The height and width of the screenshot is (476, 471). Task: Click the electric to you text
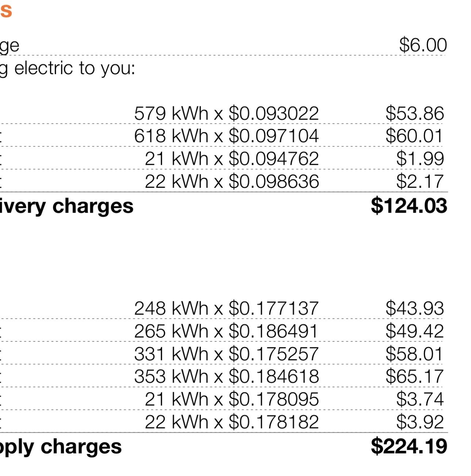pyautogui.click(x=74, y=68)
